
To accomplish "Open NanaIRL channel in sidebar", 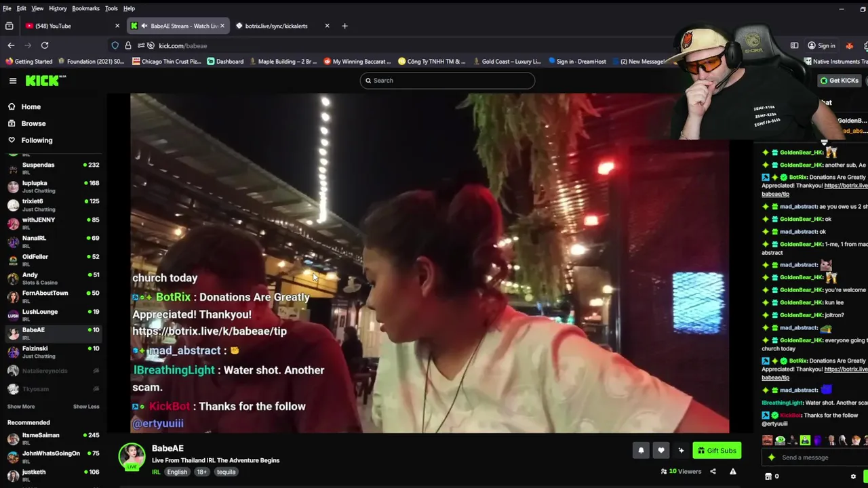I will pos(53,241).
